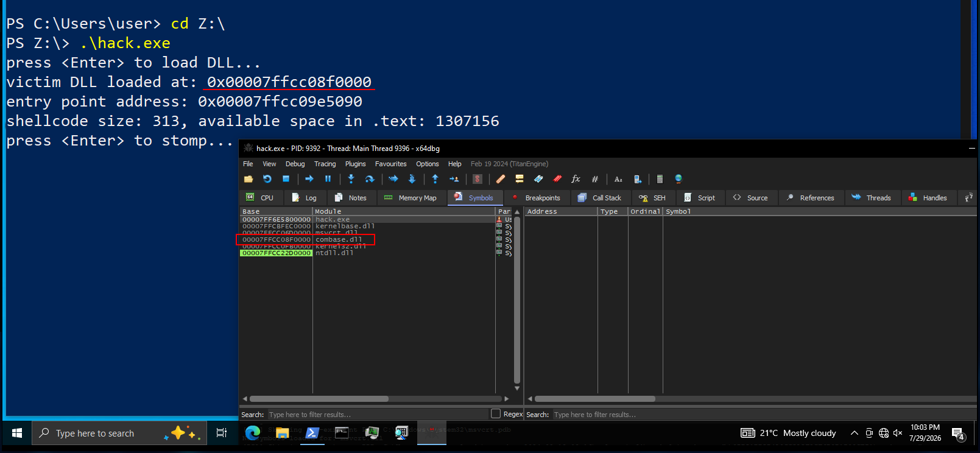Image resolution: width=980 pixels, height=453 pixels.
Task: Click the module list vertical scrollbar down arrow
Action: pyautogui.click(x=517, y=388)
